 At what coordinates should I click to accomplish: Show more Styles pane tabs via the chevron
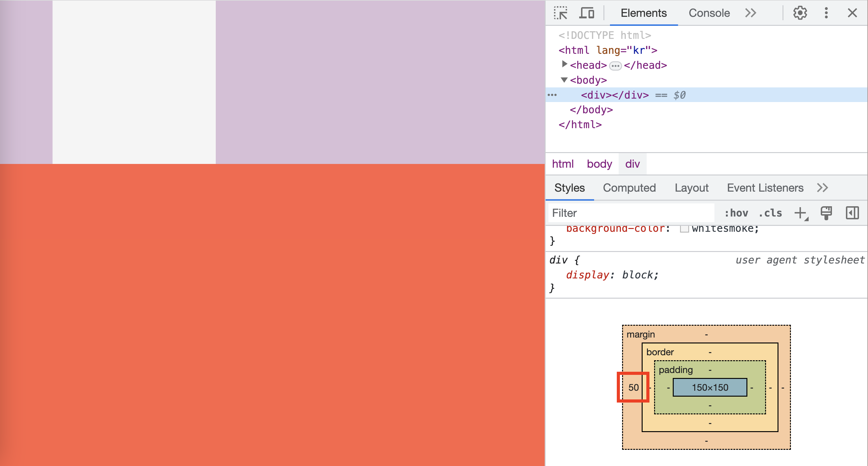[822, 188]
